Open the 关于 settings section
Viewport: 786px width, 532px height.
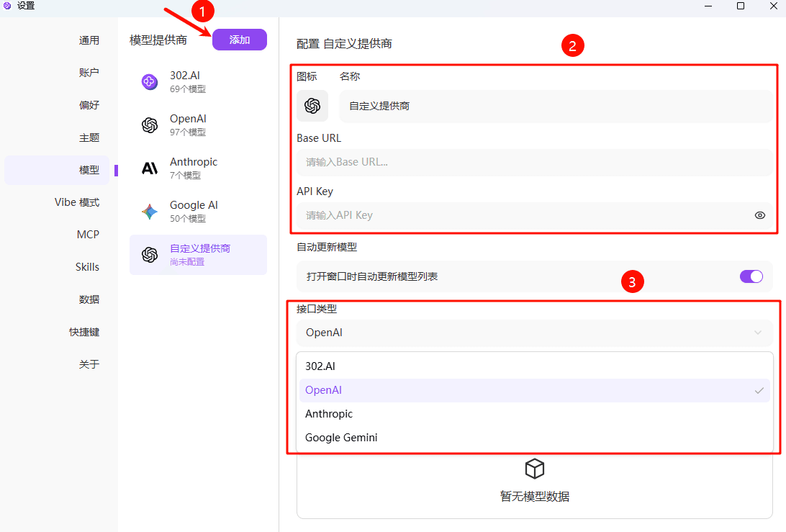coord(89,364)
